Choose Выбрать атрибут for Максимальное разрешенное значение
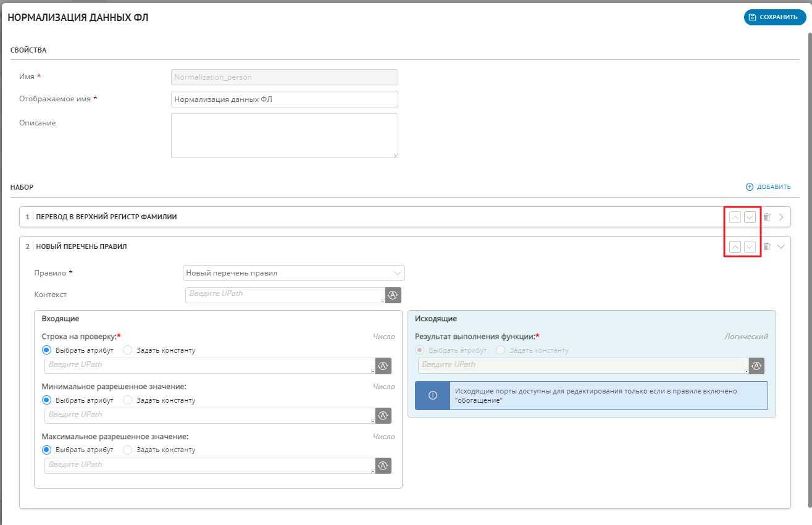The width and height of the screenshot is (812, 525). coord(47,450)
